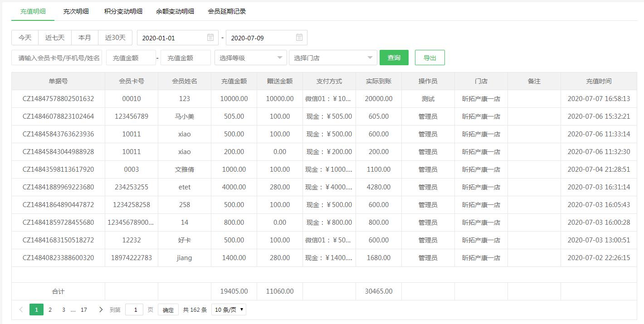Click the member search input field
The height and width of the screenshot is (324, 644).
pyautogui.click(x=56, y=58)
